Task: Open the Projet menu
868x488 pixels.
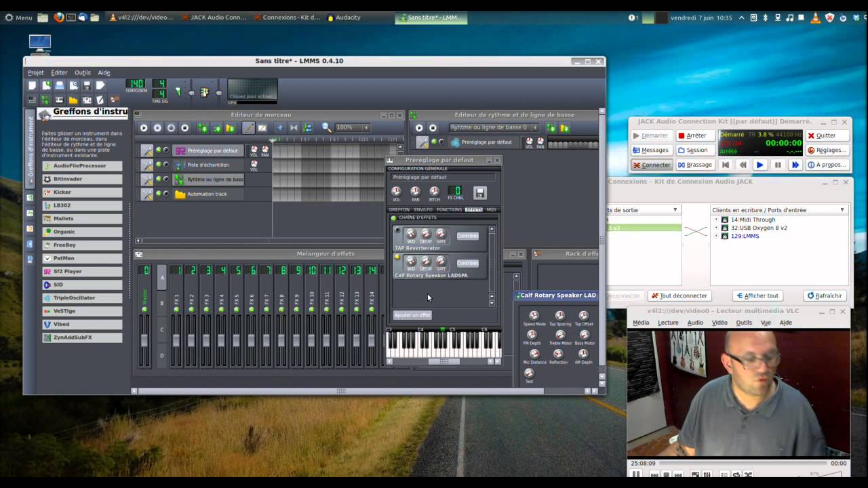Action: [35, 73]
